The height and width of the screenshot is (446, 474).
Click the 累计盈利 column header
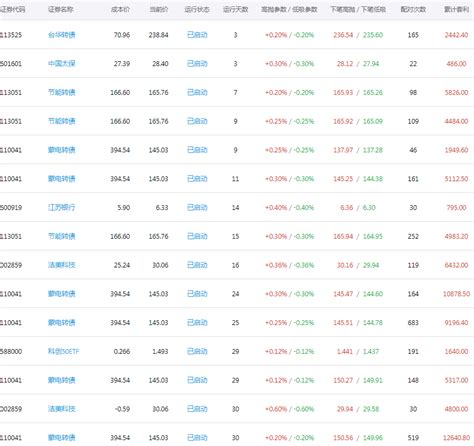click(x=456, y=9)
